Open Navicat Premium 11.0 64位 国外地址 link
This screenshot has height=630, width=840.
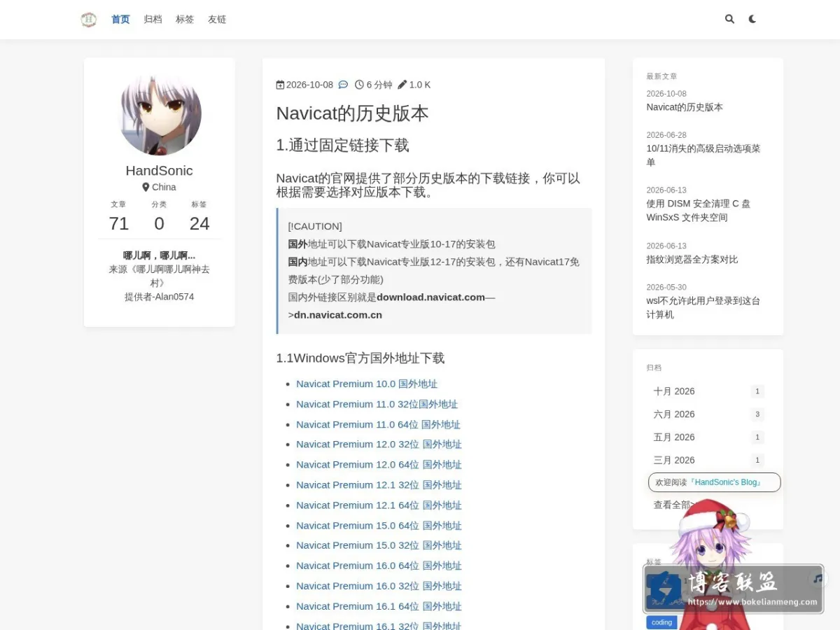tap(378, 424)
